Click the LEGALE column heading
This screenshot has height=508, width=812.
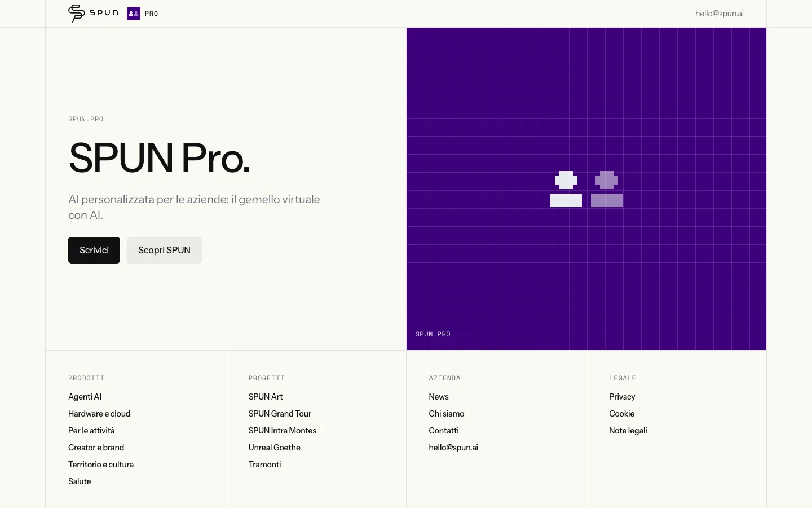[x=623, y=378]
